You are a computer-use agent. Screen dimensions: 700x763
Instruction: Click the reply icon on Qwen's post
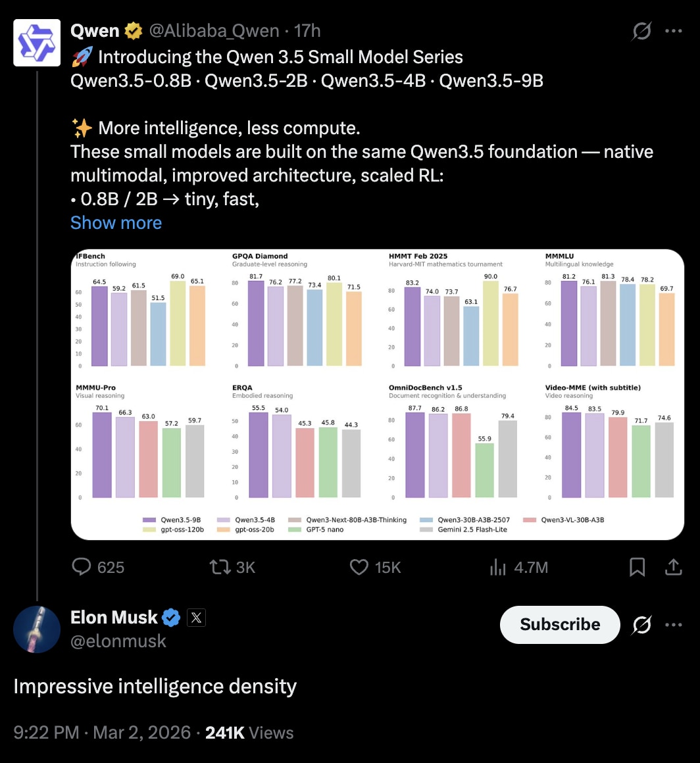click(81, 567)
